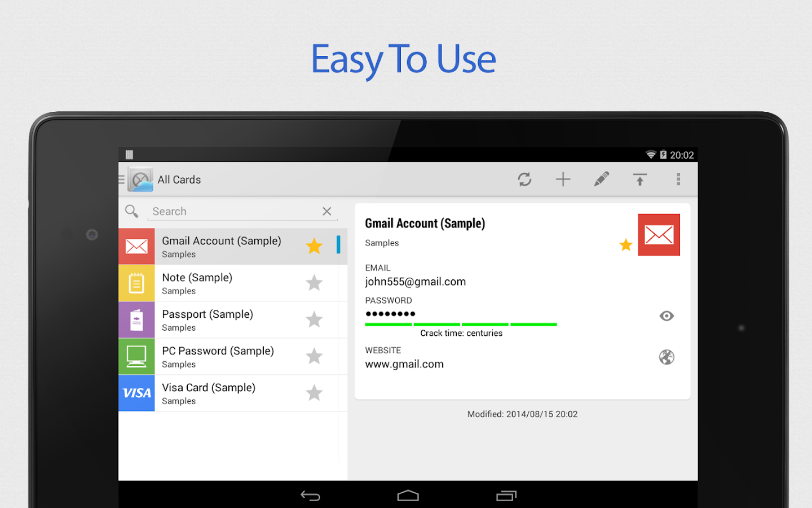Star the Note (Sample) card

(x=314, y=283)
